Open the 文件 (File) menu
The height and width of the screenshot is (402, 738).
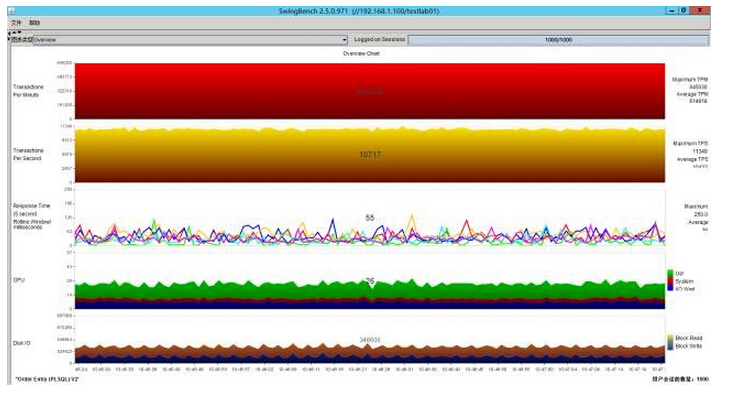(16, 23)
